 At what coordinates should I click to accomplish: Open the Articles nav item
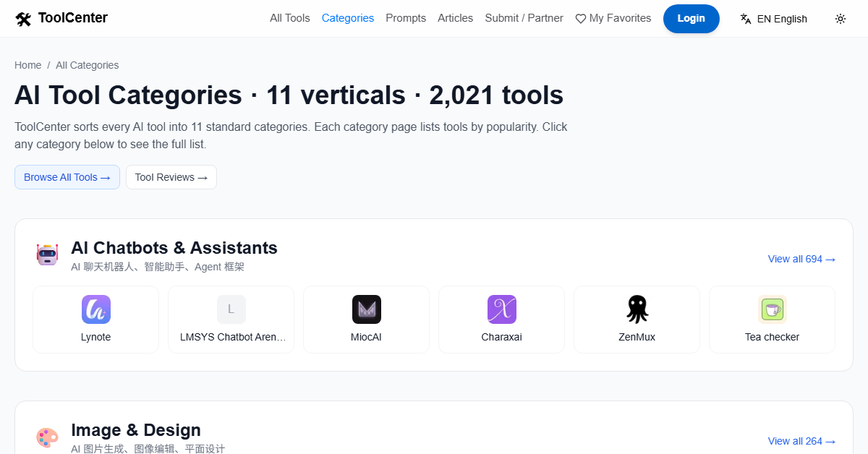pos(456,18)
